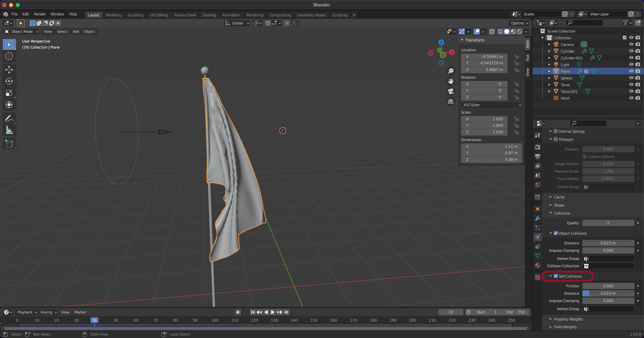Select the Move tool
The height and width of the screenshot is (338, 644).
(x=9, y=69)
